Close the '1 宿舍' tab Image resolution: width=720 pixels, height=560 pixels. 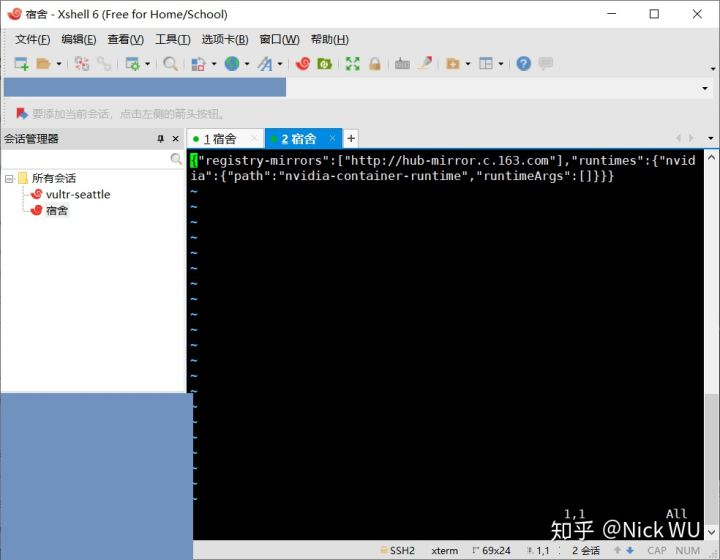(x=254, y=138)
